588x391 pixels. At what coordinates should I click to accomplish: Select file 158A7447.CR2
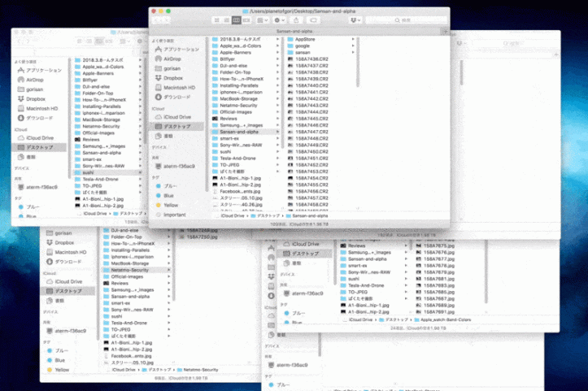[308, 132]
